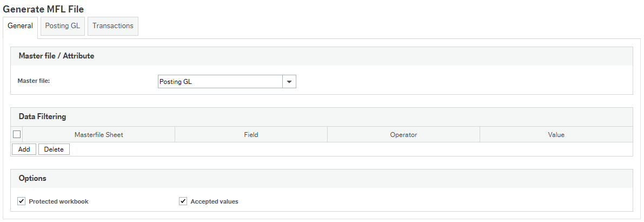Click the Value column header

[556, 134]
